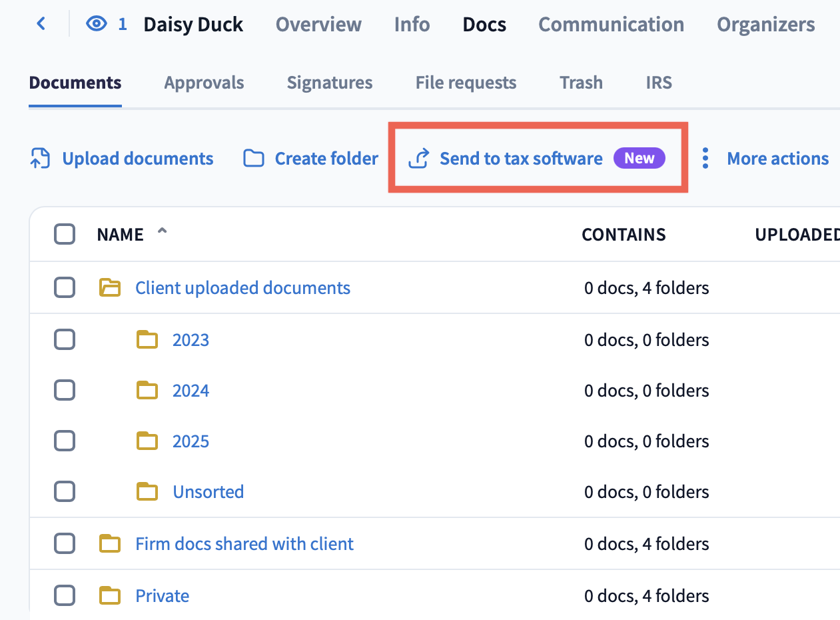Click the Private folder icon

110,596
